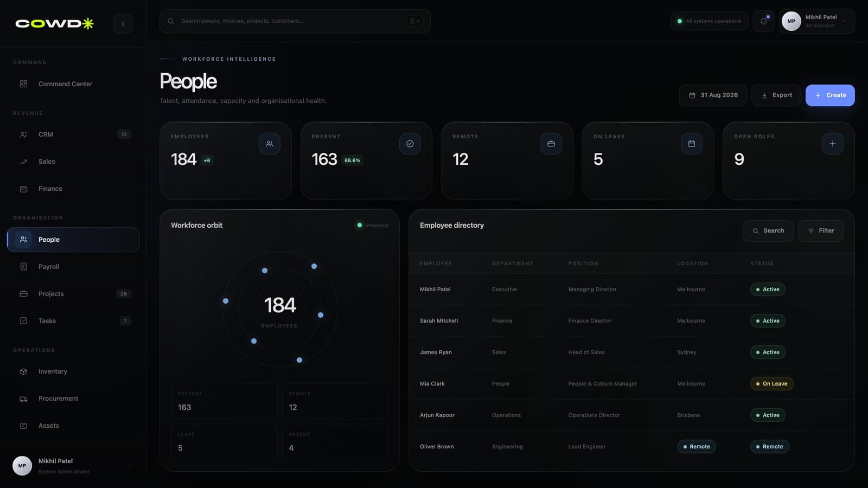Click the Absent 4 tile

pos(335,442)
